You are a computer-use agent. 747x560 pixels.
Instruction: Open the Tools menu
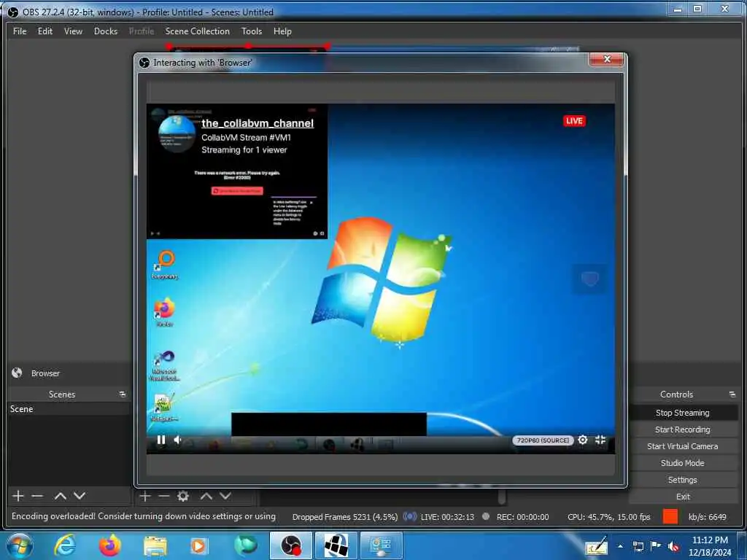tap(252, 31)
